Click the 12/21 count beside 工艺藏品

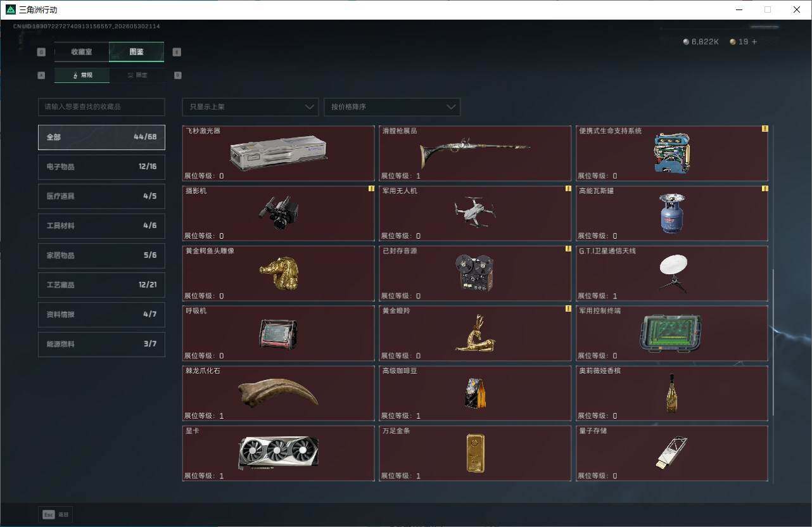pyautogui.click(x=148, y=285)
